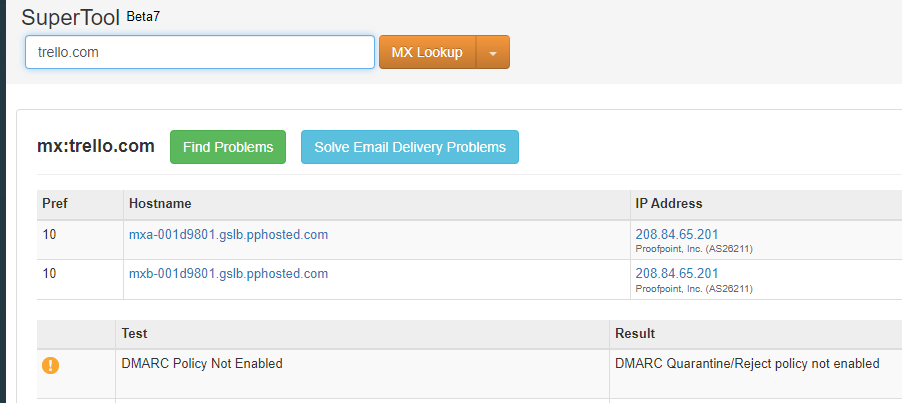The width and height of the screenshot is (902, 403).
Task: Click the SuperTool title text
Action: click(x=70, y=17)
